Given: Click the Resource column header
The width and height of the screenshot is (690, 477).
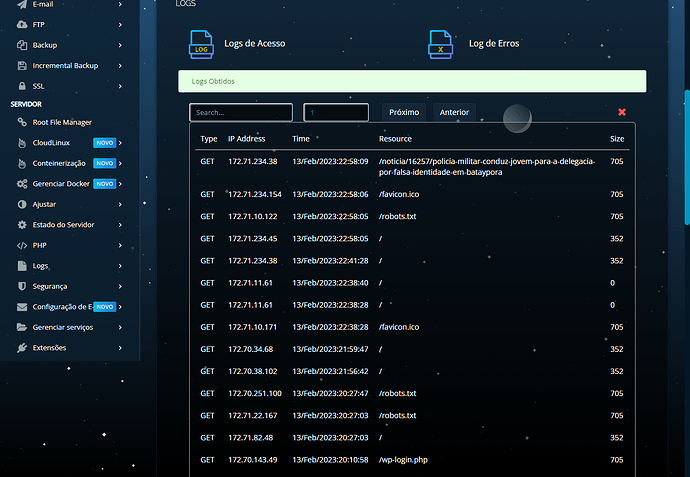Looking at the screenshot, I should [x=395, y=139].
